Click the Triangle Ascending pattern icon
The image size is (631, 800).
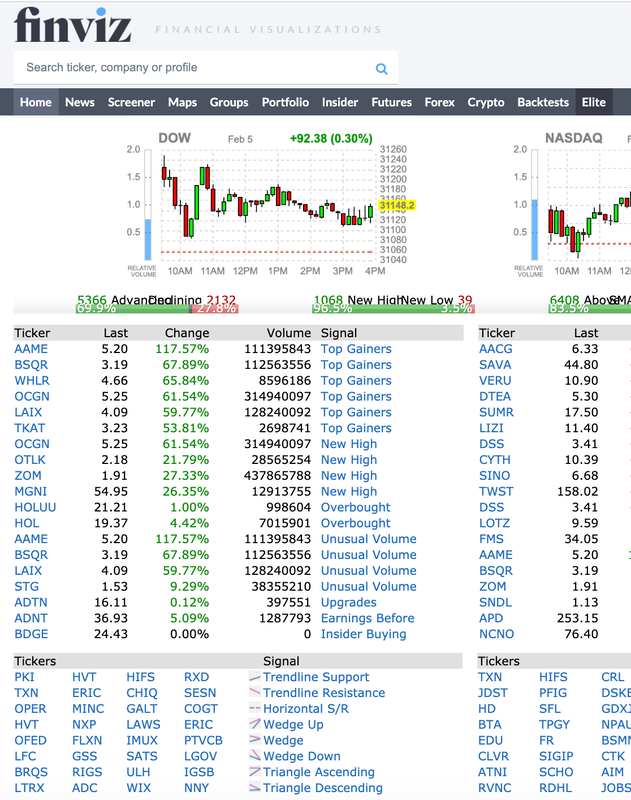(255, 772)
